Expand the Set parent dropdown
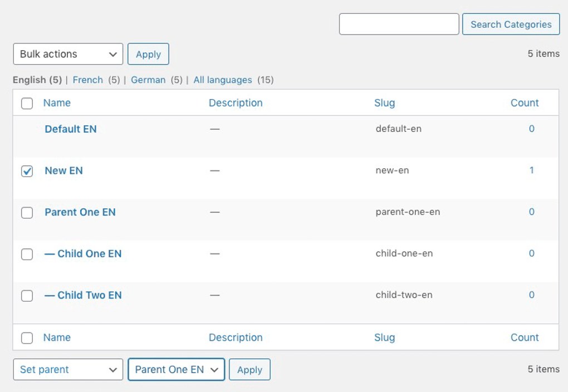 pyautogui.click(x=67, y=369)
